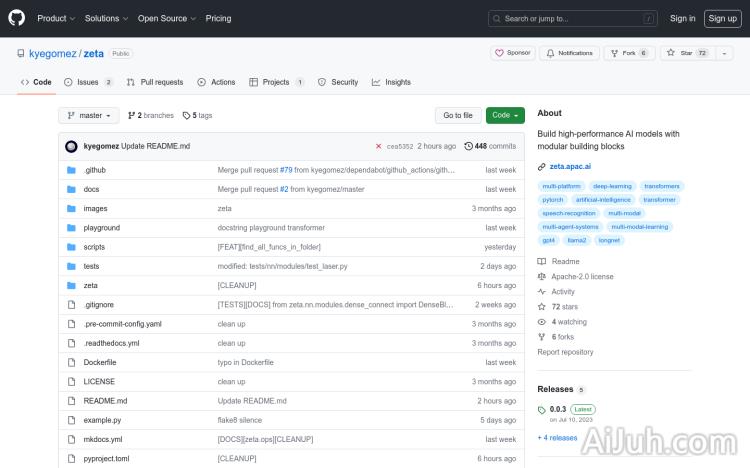
Task: Open the Notifications bell button
Action: [569, 53]
